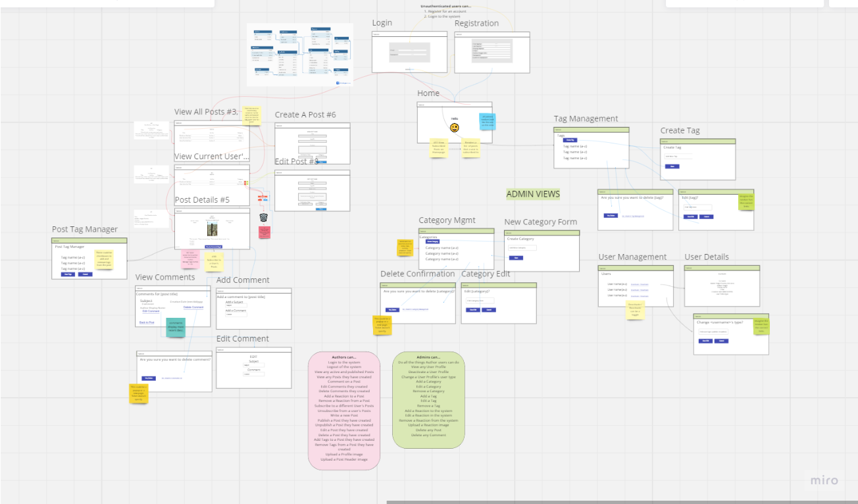
Task: Select the cactus photo in Post Details frame
Action: 212,228
